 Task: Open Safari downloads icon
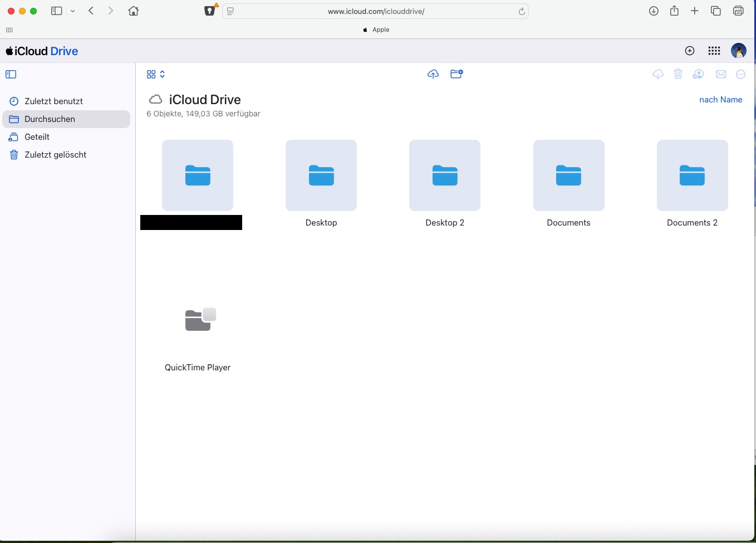tap(654, 11)
